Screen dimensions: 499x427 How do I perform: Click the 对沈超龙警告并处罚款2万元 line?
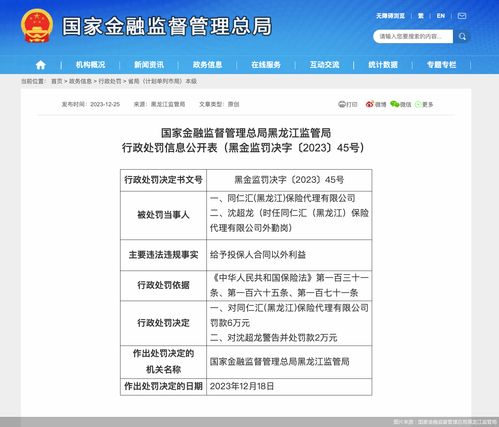tap(274, 338)
